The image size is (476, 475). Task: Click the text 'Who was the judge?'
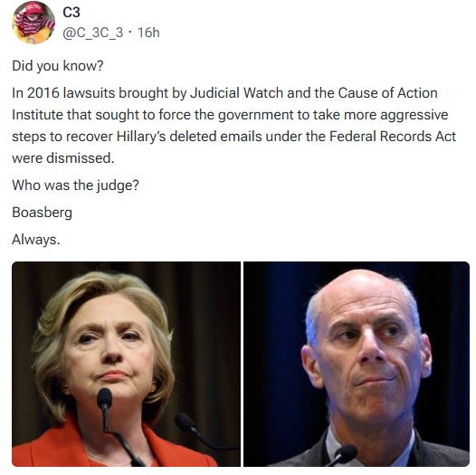(75, 185)
